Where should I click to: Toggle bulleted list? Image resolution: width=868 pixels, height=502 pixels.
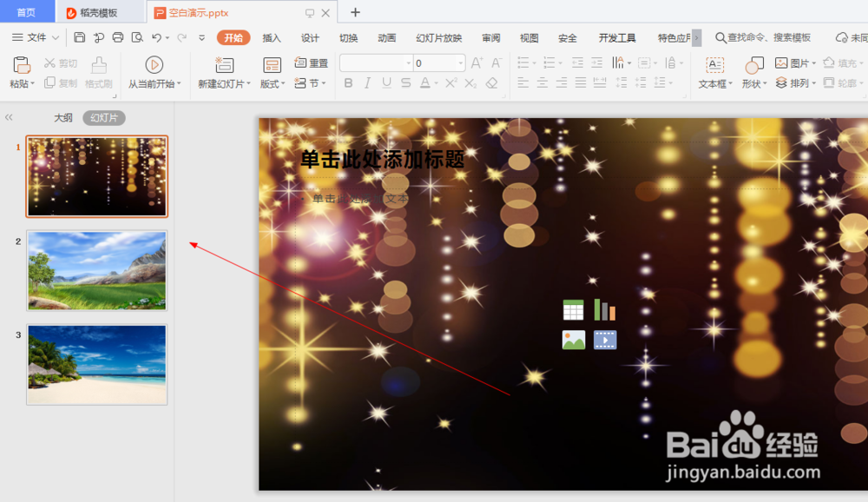click(x=523, y=63)
